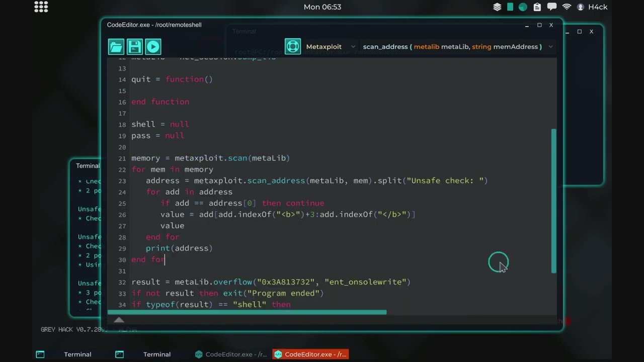The width and height of the screenshot is (644, 362).
Task: Open the Metaxploit class dropdown
Action: (331, 46)
